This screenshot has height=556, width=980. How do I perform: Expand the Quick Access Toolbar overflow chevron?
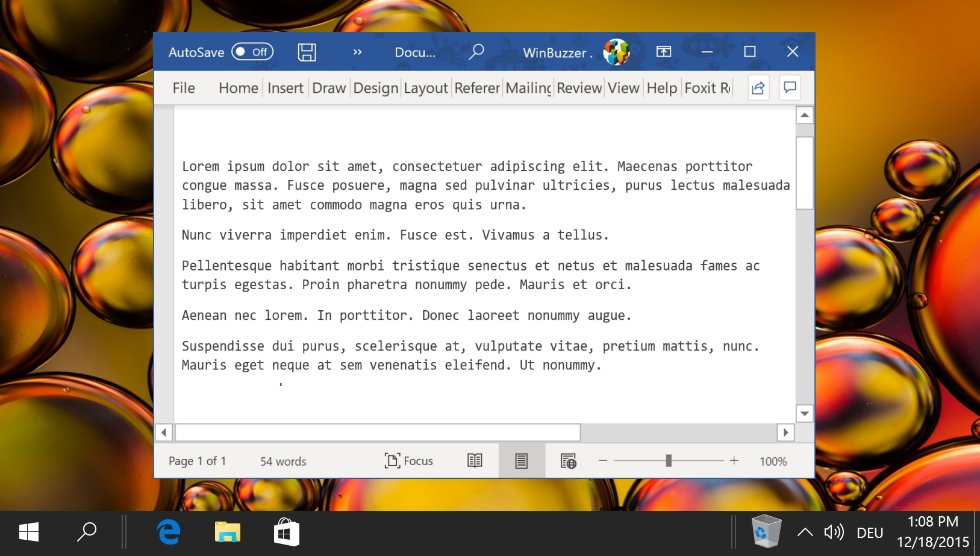point(357,52)
